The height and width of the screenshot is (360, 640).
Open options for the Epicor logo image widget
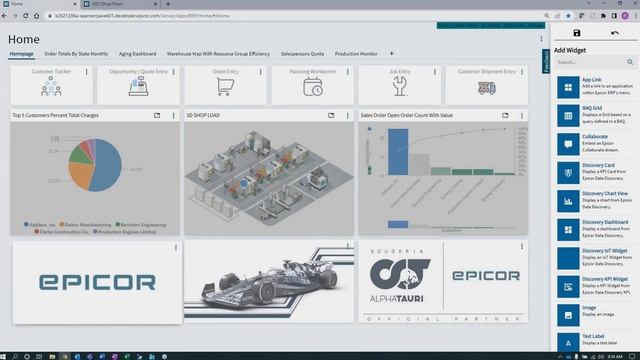tap(176, 247)
